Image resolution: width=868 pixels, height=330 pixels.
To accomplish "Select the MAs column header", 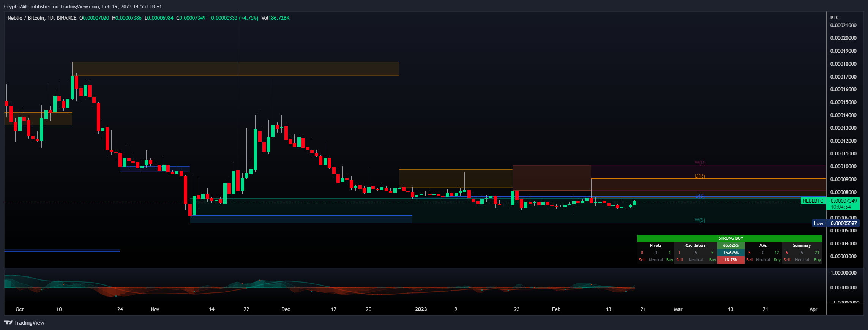I will pos(763,245).
